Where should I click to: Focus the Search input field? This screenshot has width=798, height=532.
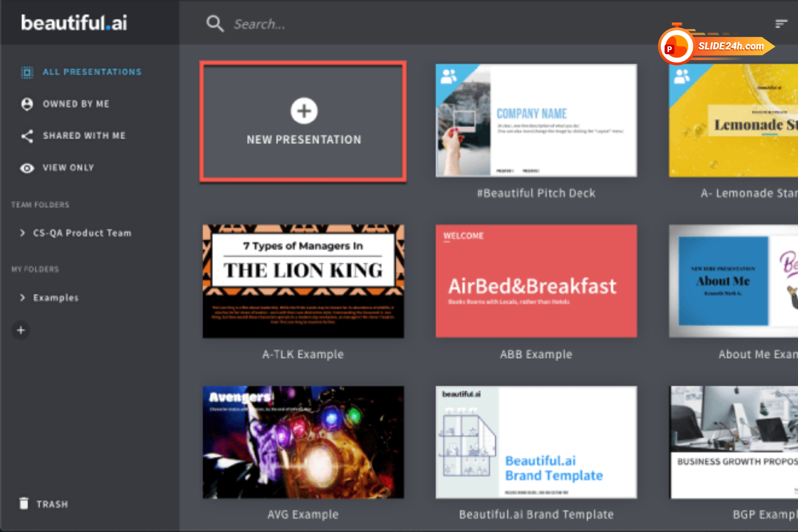(x=260, y=24)
